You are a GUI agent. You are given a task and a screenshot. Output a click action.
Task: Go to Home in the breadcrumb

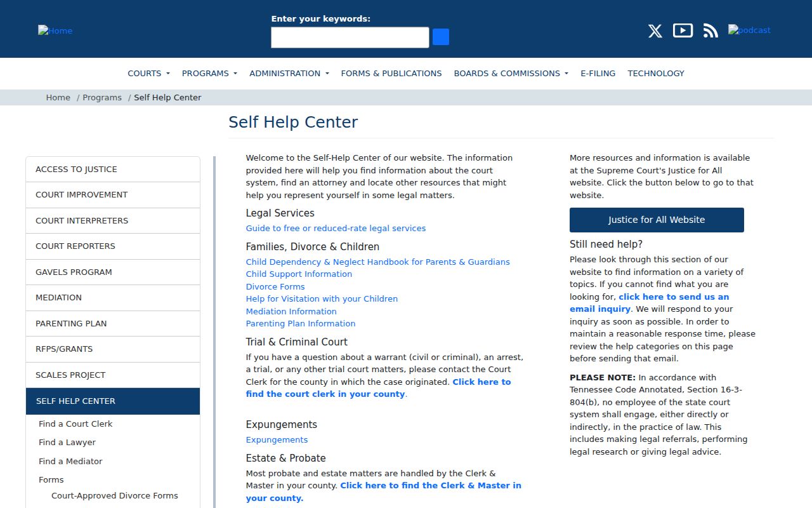(58, 98)
